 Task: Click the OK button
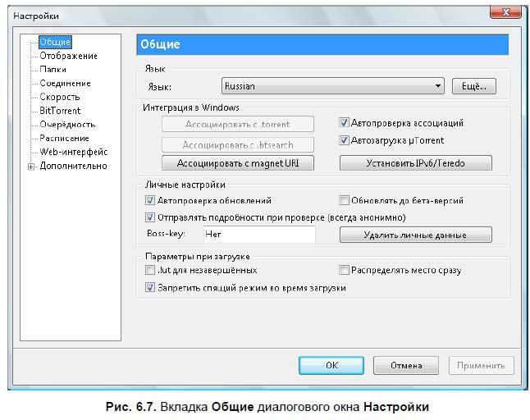[331, 365]
